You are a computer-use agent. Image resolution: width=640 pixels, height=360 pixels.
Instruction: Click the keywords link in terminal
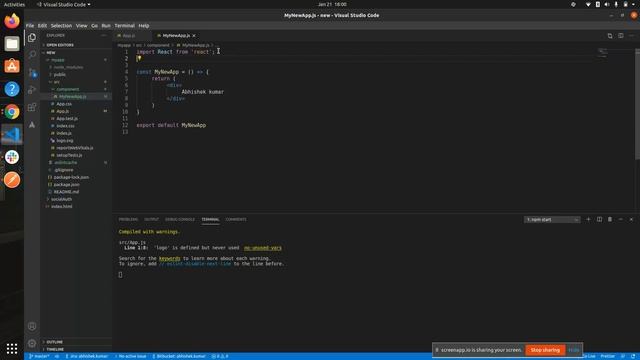point(169,258)
